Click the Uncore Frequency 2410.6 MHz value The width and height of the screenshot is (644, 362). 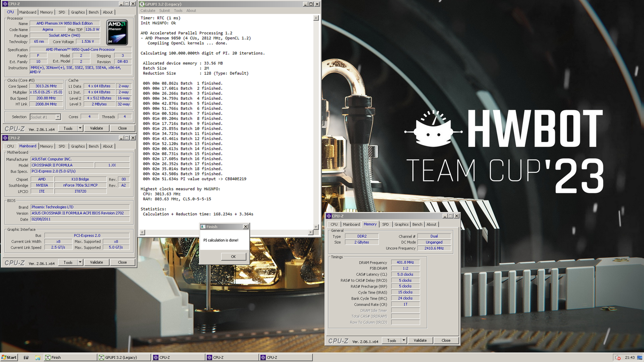click(434, 248)
